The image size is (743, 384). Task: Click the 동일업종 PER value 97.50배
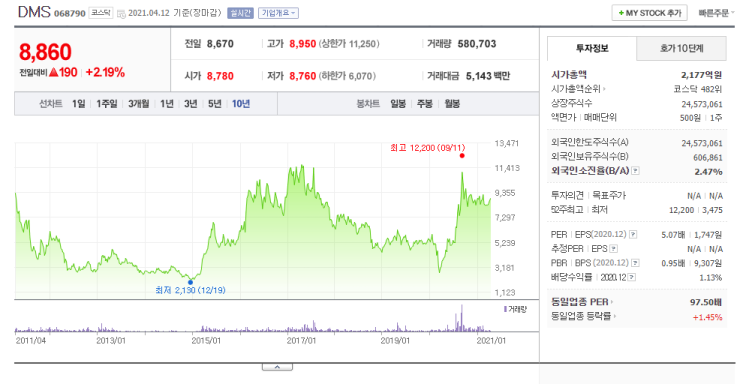pyautogui.click(x=706, y=302)
